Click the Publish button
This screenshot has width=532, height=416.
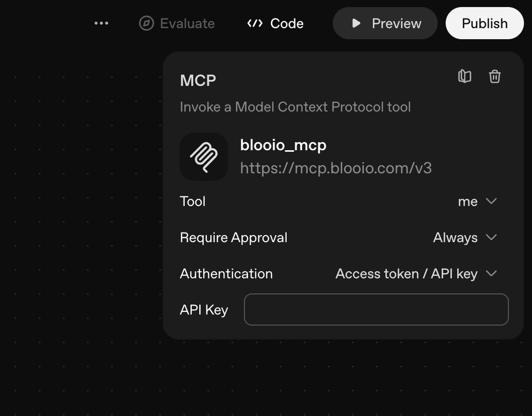tap(484, 23)
